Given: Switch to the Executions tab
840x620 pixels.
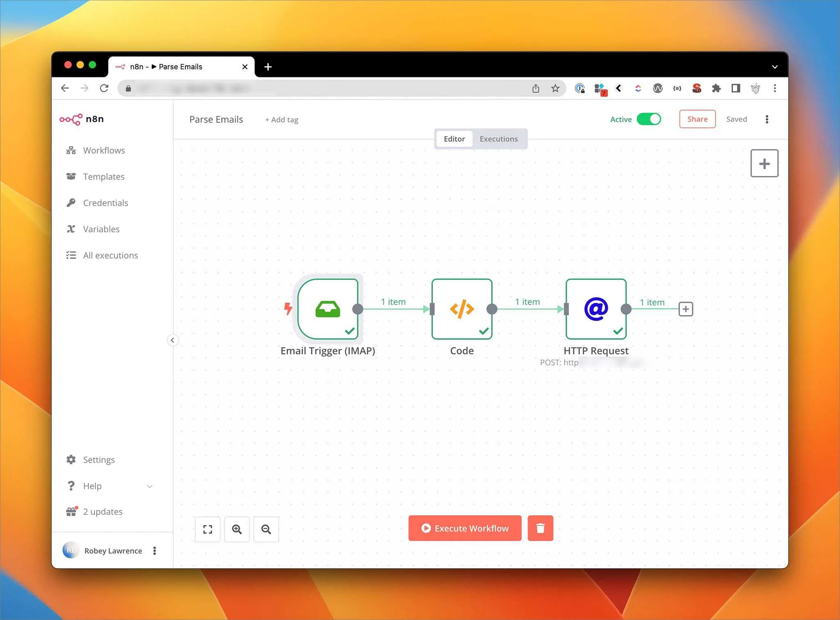Looking at the screenshot, I should pos(499,139).
